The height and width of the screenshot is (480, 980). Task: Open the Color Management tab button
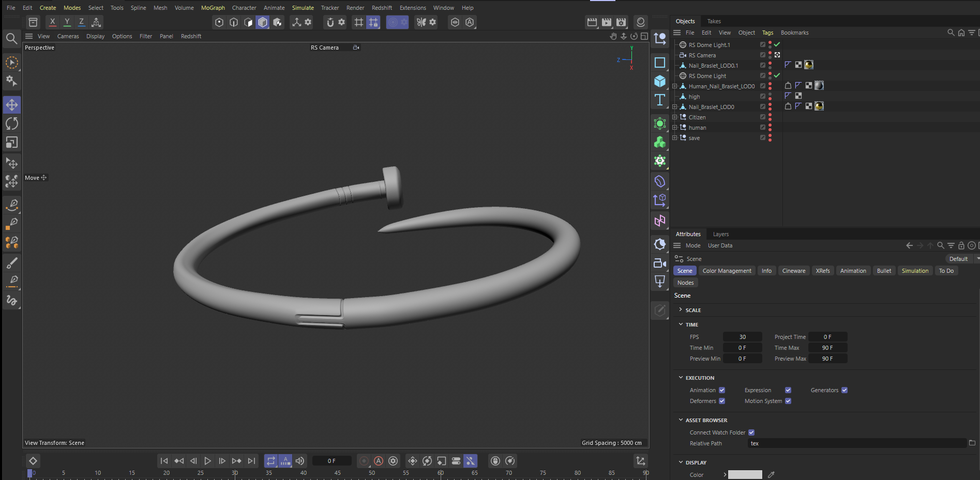click(x=727, y=271)
